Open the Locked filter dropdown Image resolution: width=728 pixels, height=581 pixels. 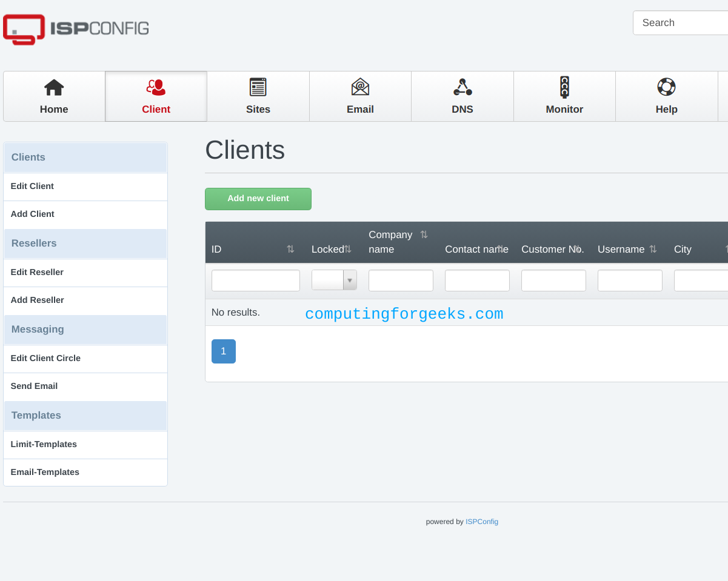[350, 280]
